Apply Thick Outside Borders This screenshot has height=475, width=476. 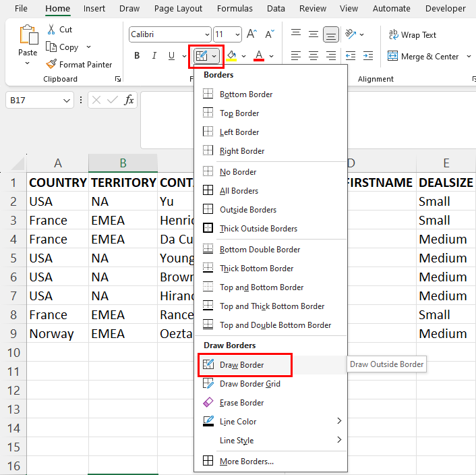(x=270, y=228)
